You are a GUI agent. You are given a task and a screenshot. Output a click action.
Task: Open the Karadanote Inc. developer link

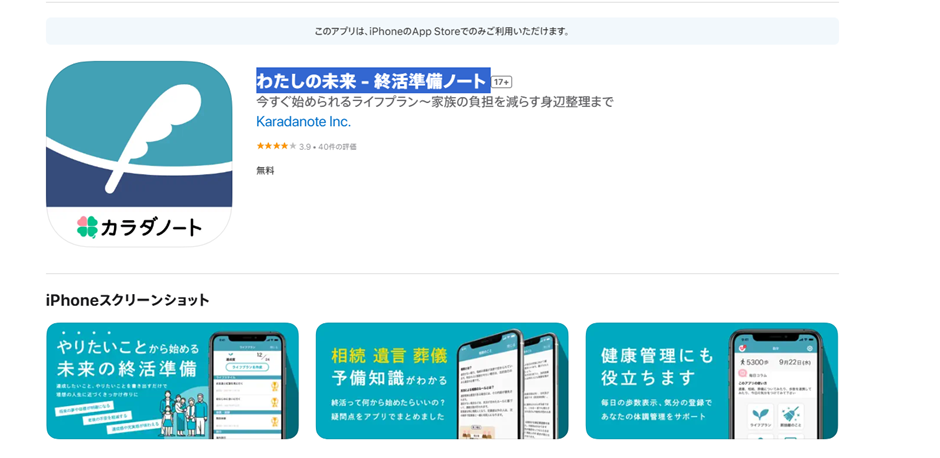point(303,122)
